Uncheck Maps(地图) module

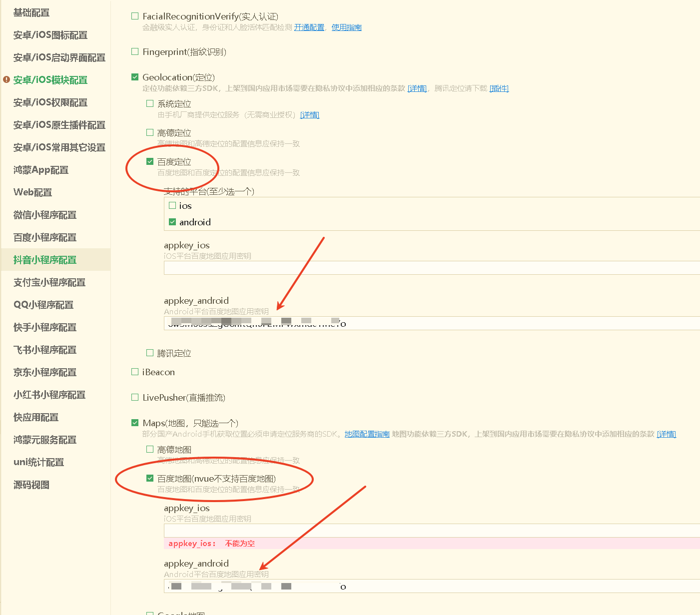[x=135, y=423]
